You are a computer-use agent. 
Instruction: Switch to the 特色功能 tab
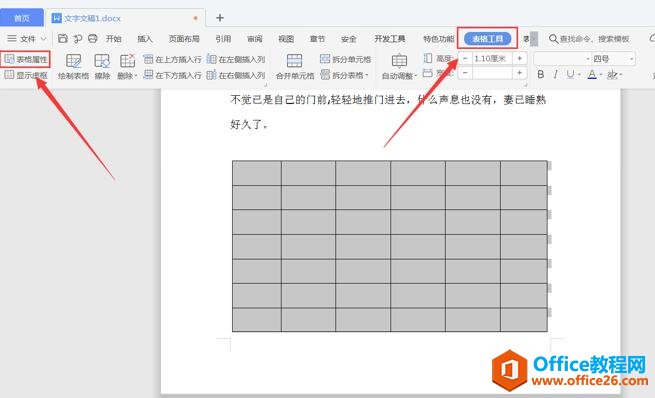[x=439, y=39]
